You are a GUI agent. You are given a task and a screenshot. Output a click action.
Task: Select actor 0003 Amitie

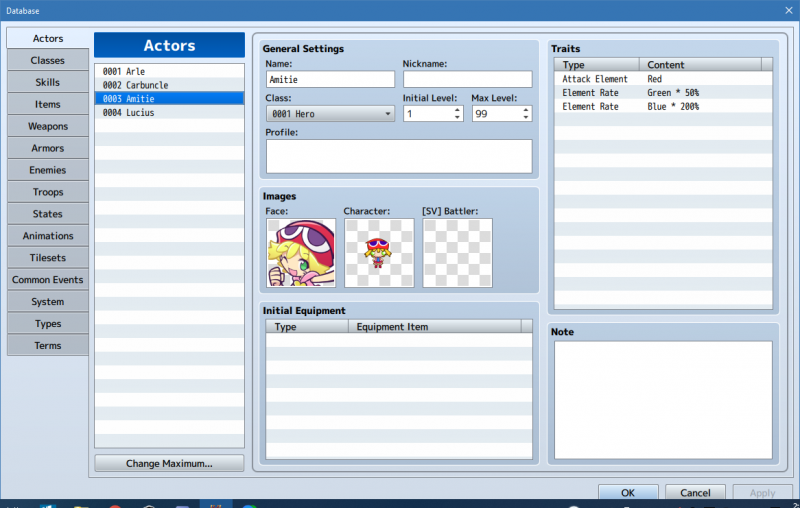(169, 98)
